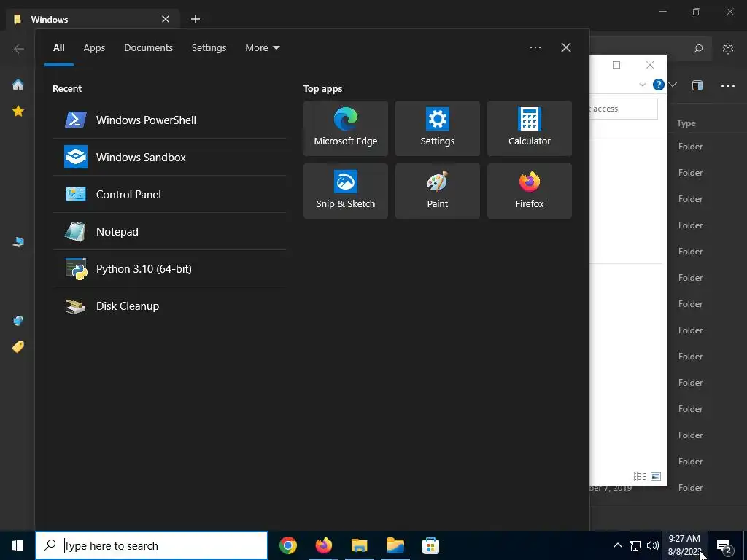The width and height of the screenshot is (747, 560).
Task: Launch Calculator from Top apps
Action: click(530, 128)
